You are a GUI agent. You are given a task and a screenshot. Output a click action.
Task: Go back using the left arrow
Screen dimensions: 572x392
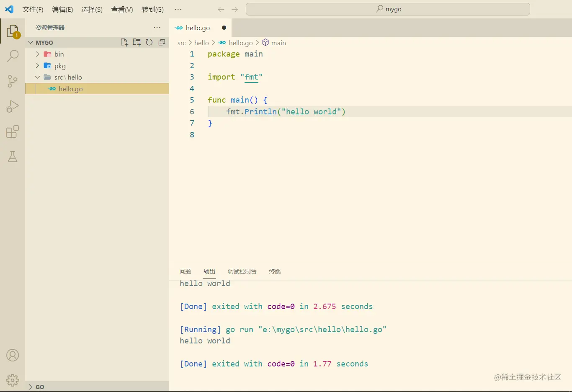(221, 9)
